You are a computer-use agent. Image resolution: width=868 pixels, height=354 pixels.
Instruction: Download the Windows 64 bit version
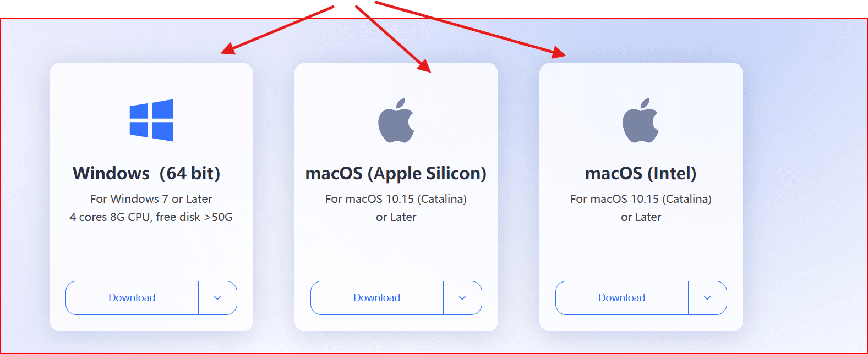click(132, 298)
